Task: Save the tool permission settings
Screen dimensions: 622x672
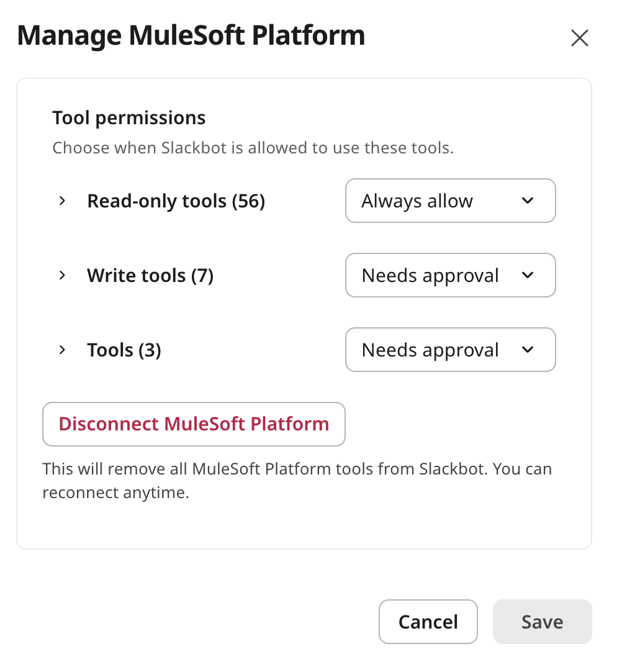Action: coord(543,622)
